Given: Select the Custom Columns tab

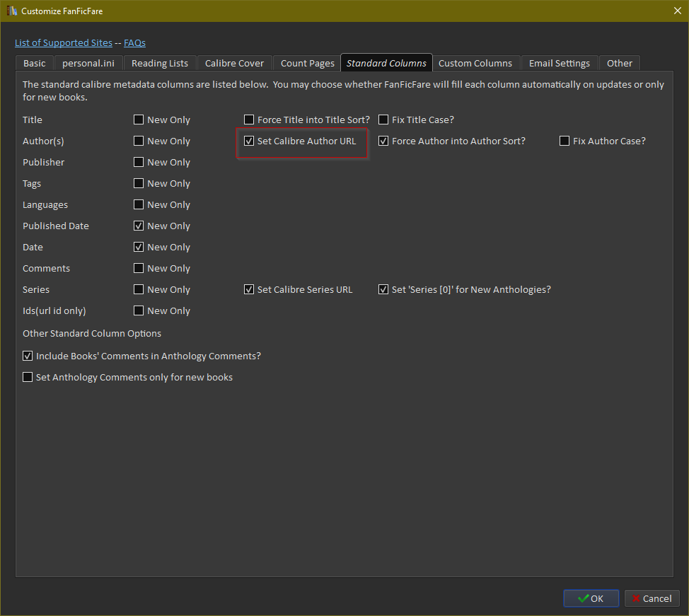Looking at the screenshot, I should [475, 63].
